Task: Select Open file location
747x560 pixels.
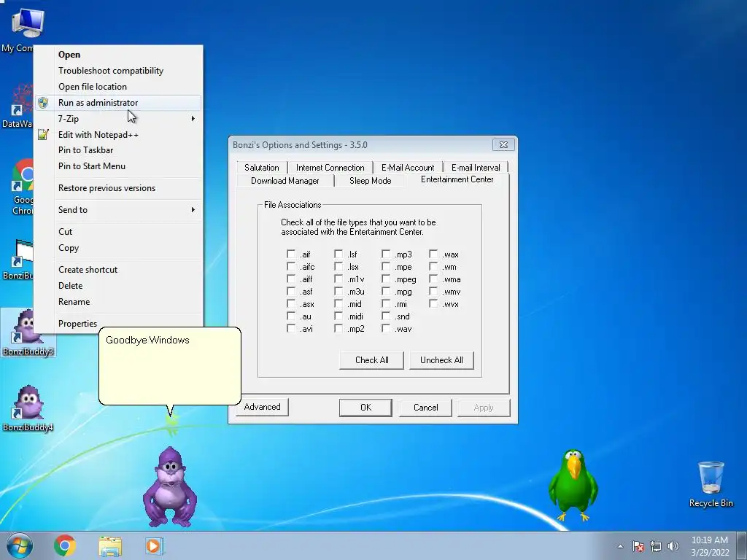Action: point(117,87)
